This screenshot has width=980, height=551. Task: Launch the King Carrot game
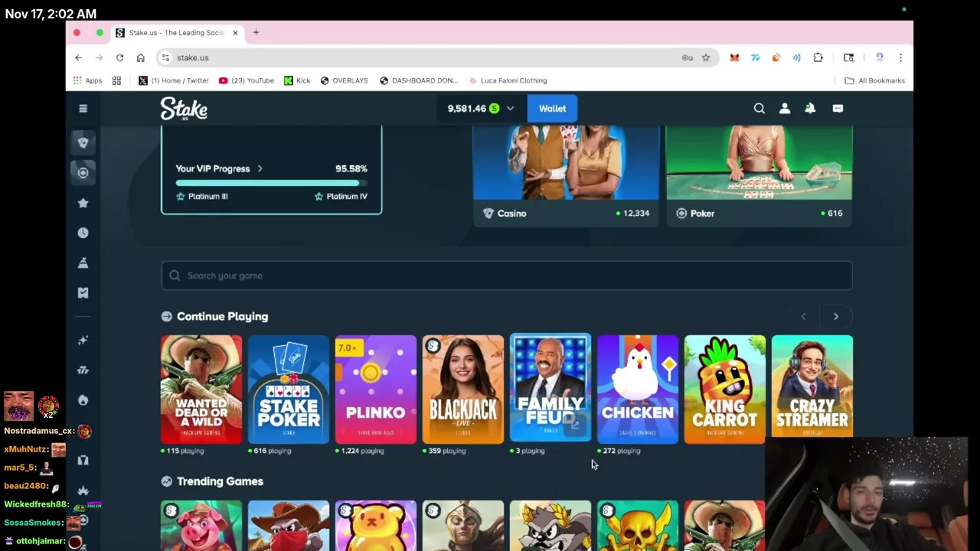click(725, 390)
